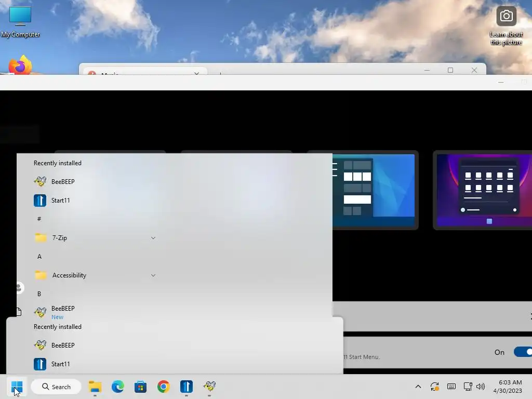Jump to the A letter header
The height and width of the screenshot is (399, 532).
coord(39,257)
